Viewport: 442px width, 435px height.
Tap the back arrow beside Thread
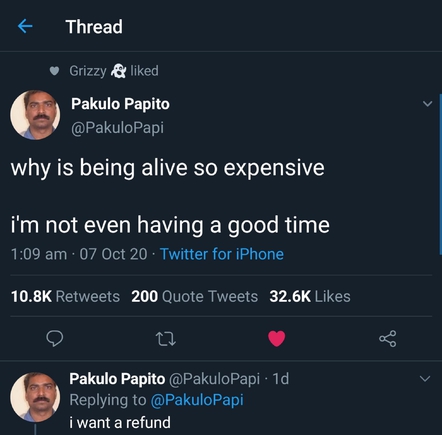point(25,26)
